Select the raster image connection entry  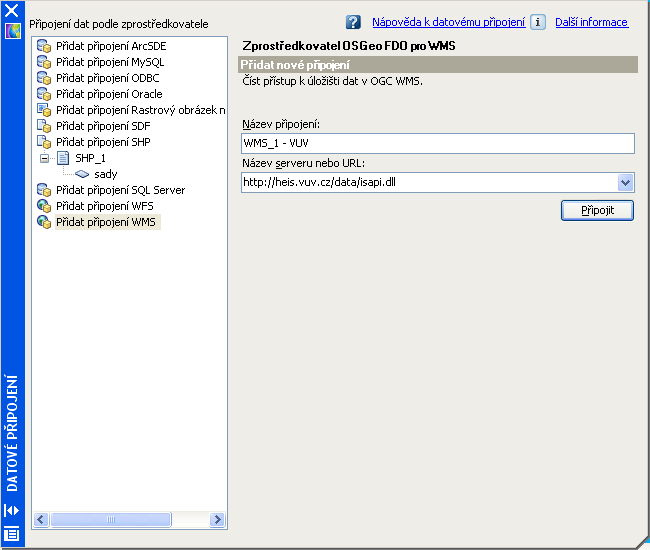[140, 110]
